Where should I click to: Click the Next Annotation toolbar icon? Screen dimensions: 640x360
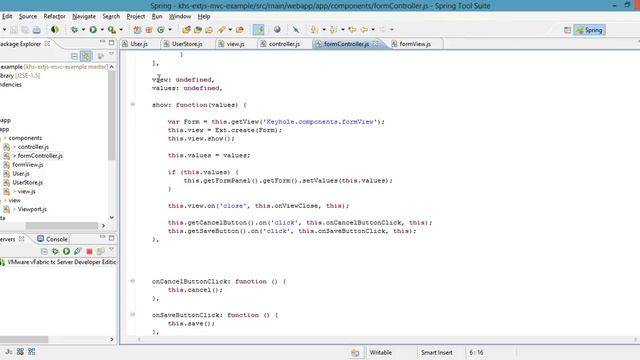[x=314, y=29]
